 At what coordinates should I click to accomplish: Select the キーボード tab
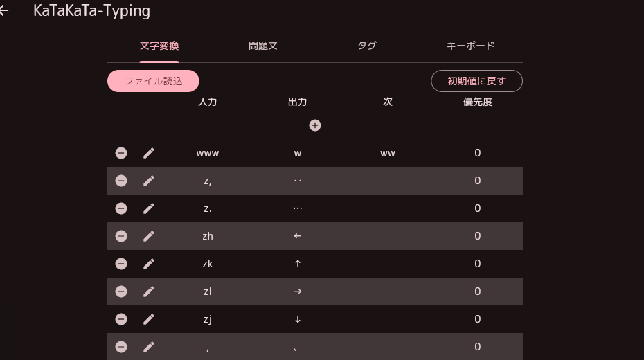(471, 46)
